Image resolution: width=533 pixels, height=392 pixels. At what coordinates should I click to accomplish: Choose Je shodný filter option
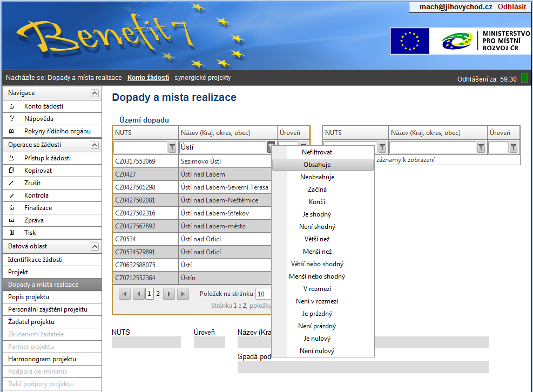coord(317,214)
